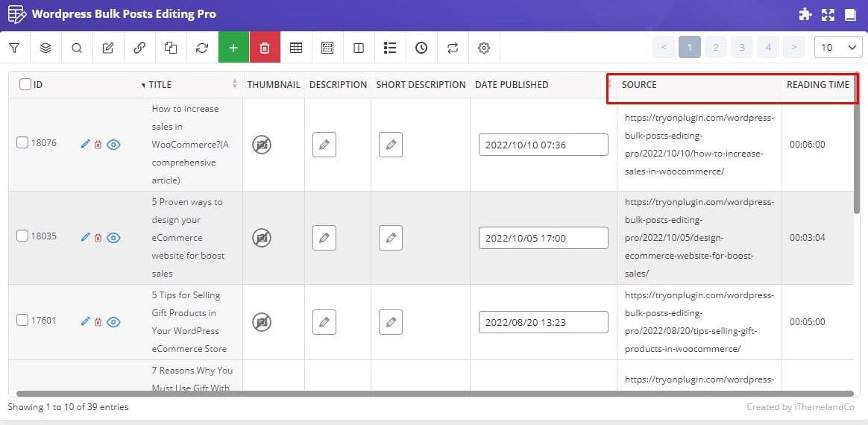Set thumbnail for post 18076

[x=262, y=145]
